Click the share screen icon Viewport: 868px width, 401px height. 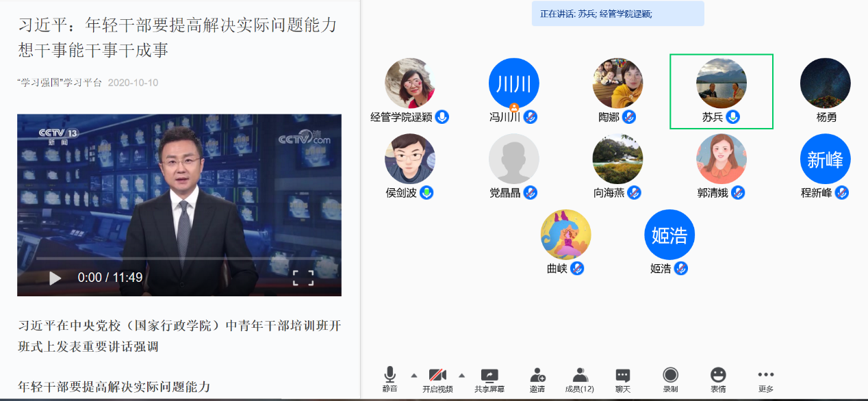[x=489, y=375]
